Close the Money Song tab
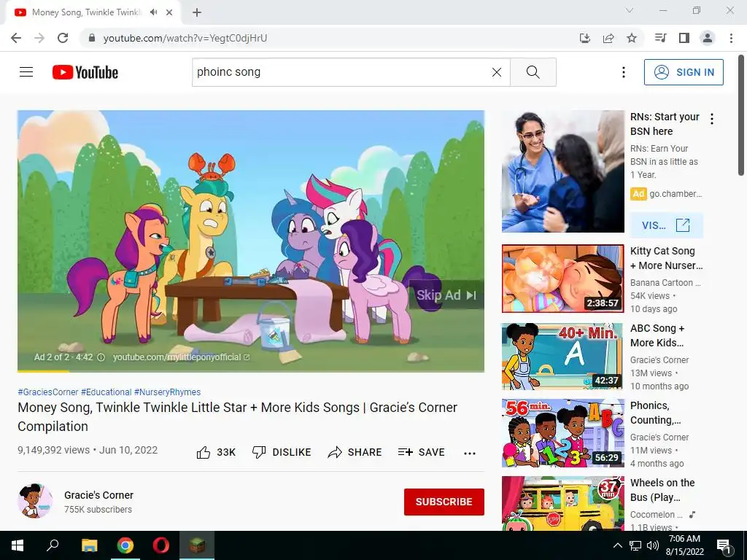The height and width of the screenshot is (560, 747). [x=169, y=12]
